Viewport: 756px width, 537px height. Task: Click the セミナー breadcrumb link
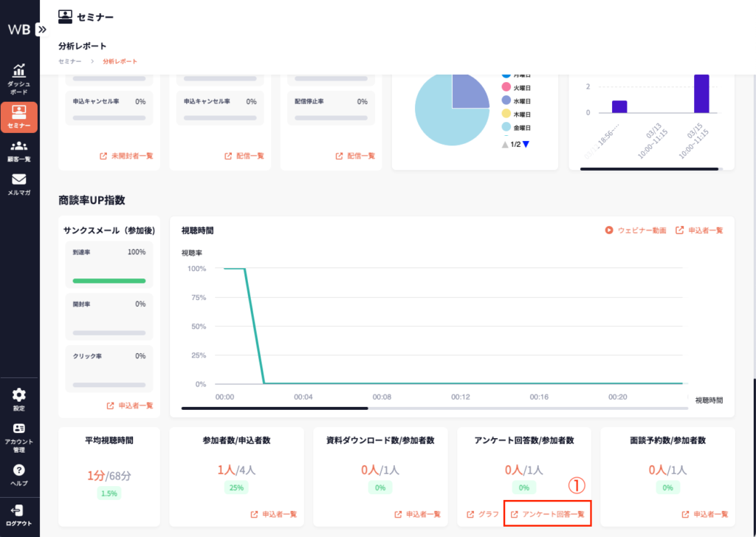[x=70, y=61]
